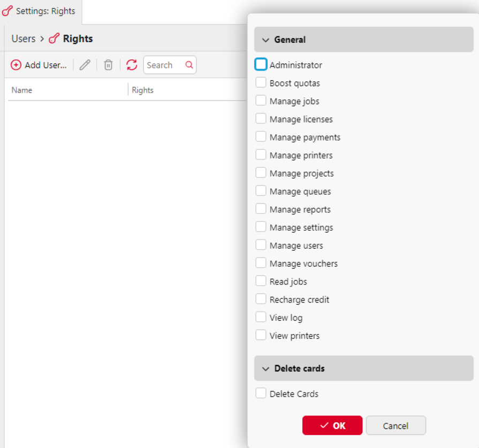Sort by the Name column header
479x448 pixels.
(22, 90)
